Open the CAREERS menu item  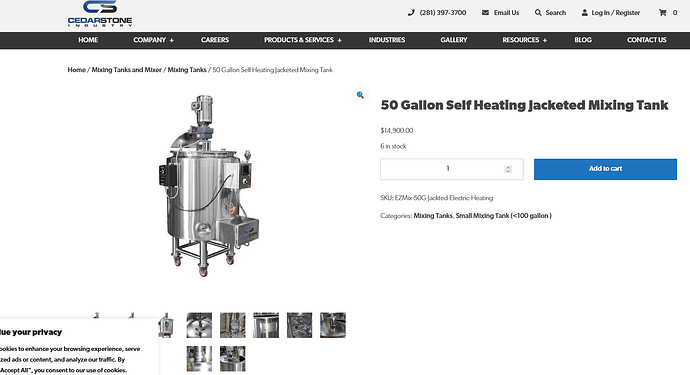click(215, 40)
